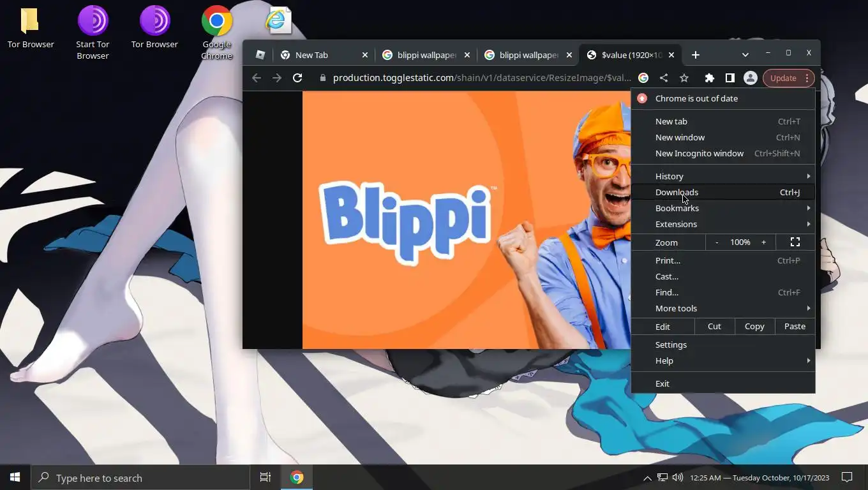Viewport: 868px width, 490px height.
Task: Reload the current page
Action: [297, 78]
